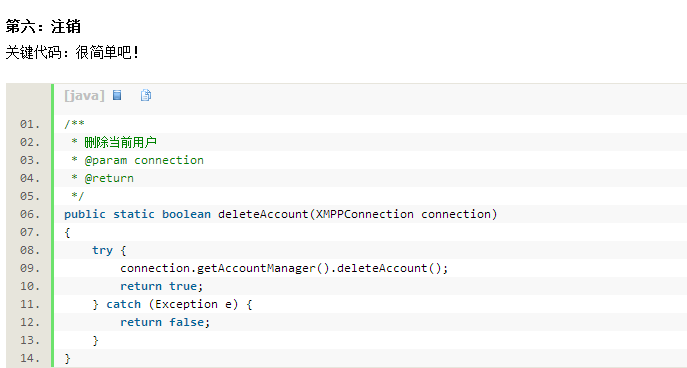This screenshot has width=687, height=368.
Task: Click line number 06.
Action: 30,214
